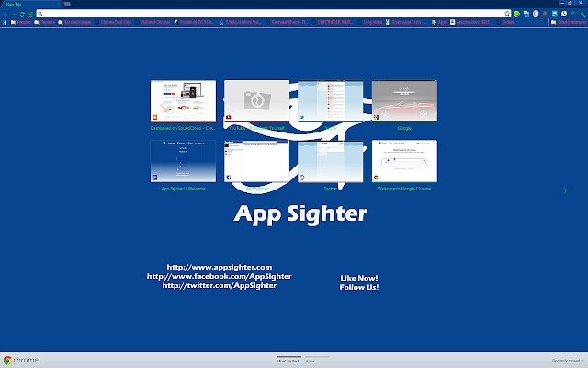
Task: Click the Chrome logo in bottom bar
Action: [7, 360]
